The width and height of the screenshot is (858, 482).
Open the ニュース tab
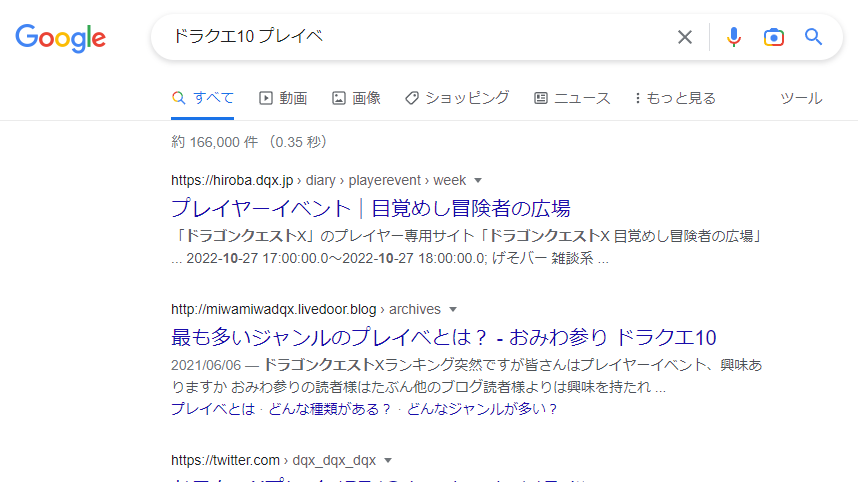point(572,98)
